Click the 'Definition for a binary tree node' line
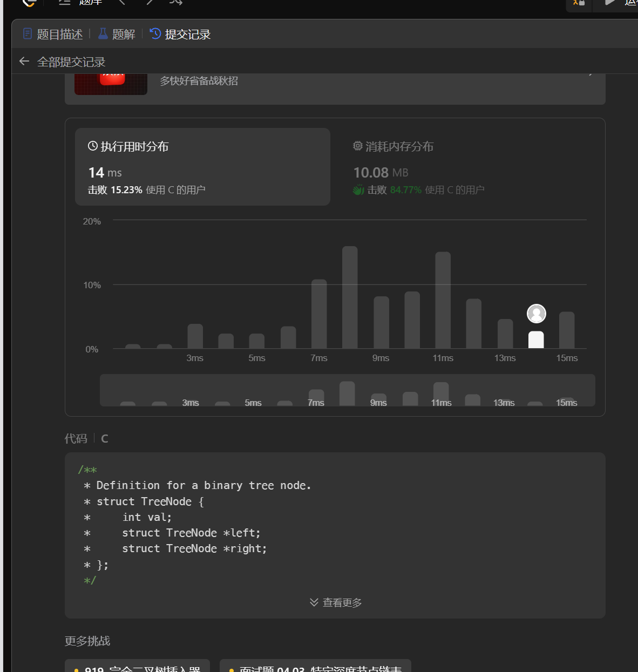This screenshot has width=638, height=672. click(x=198, y=485)
